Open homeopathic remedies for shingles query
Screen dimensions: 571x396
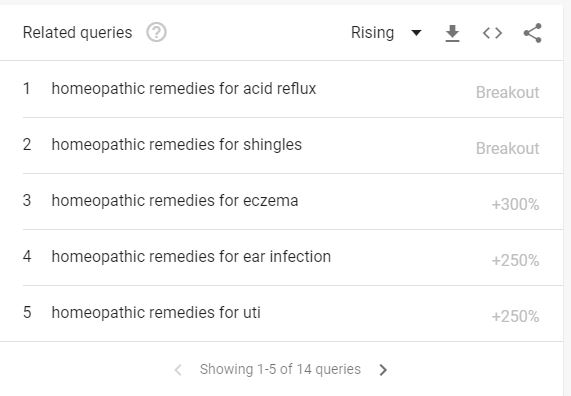(177, 145)
